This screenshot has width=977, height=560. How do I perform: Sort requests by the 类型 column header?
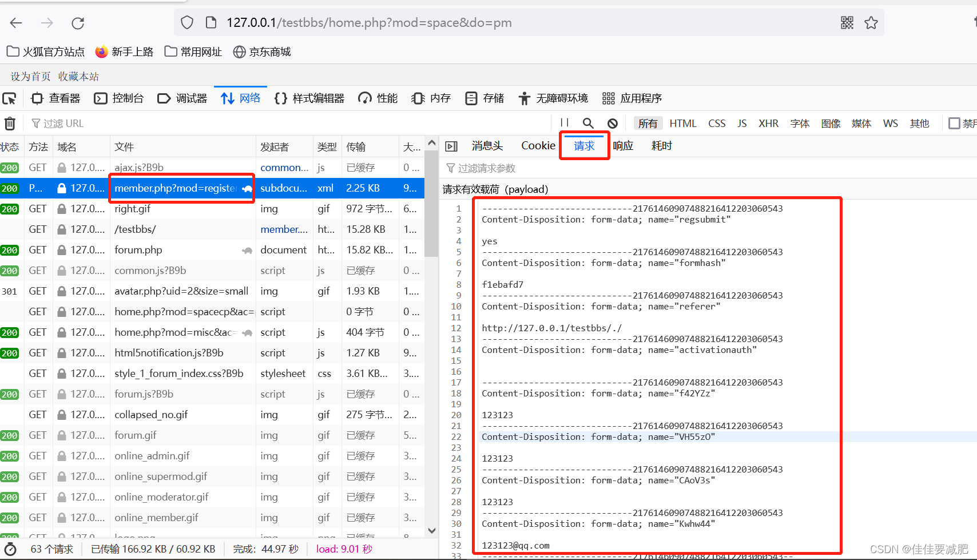coord(327,147)
